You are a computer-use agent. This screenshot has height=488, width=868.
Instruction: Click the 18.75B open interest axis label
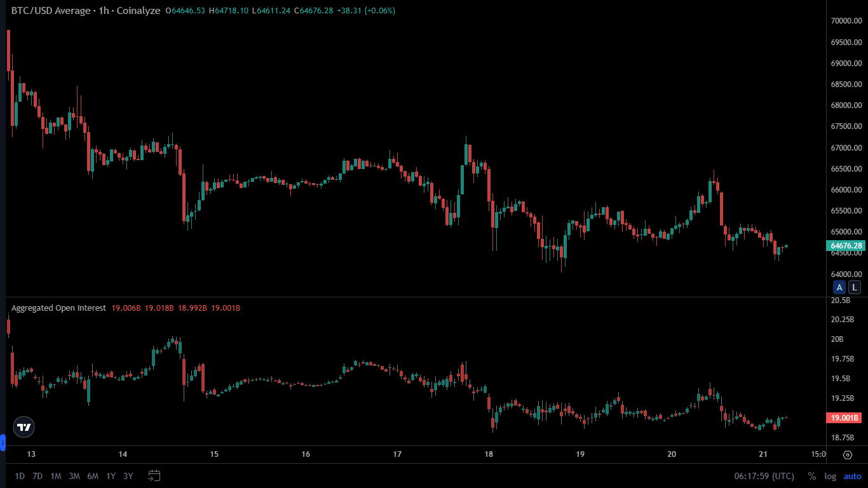click(843, 437)
